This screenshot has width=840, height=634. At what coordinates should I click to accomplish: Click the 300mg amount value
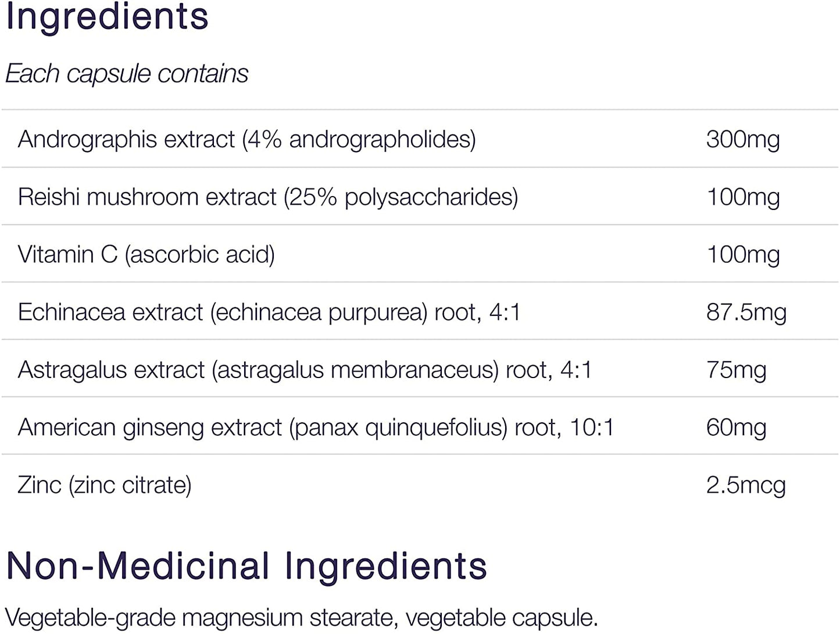[x=742, y=140]
